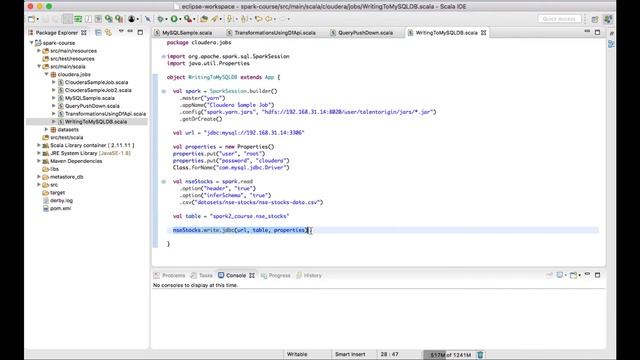Viewport: 640px width, 360px height.
Task: Click the first green magnifier toolbar icon
Action: tap(109, 19)
